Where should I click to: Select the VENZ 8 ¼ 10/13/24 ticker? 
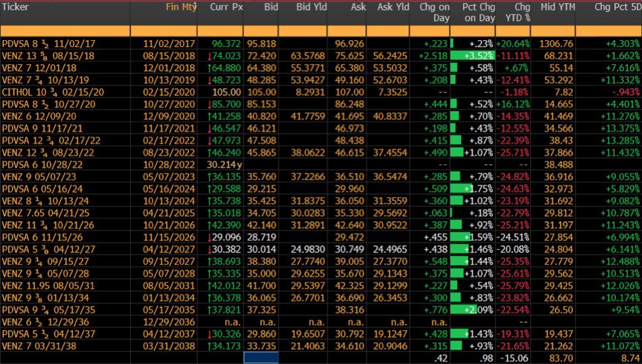point(46,201)
